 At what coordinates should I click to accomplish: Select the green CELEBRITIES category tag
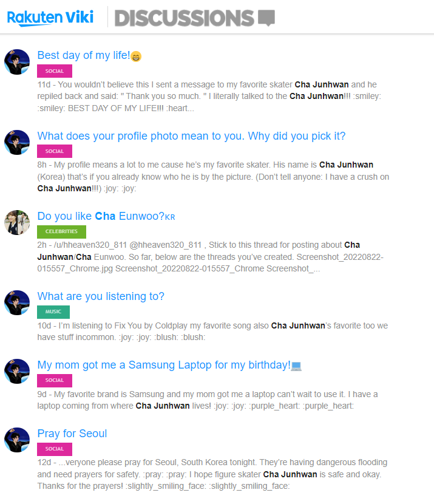pos(61,231)
